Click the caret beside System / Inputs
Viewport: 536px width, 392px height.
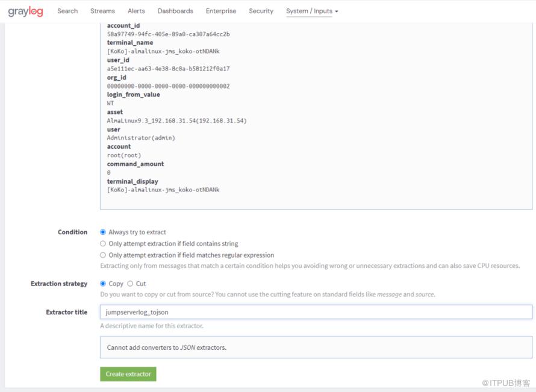tap(337, 11)
